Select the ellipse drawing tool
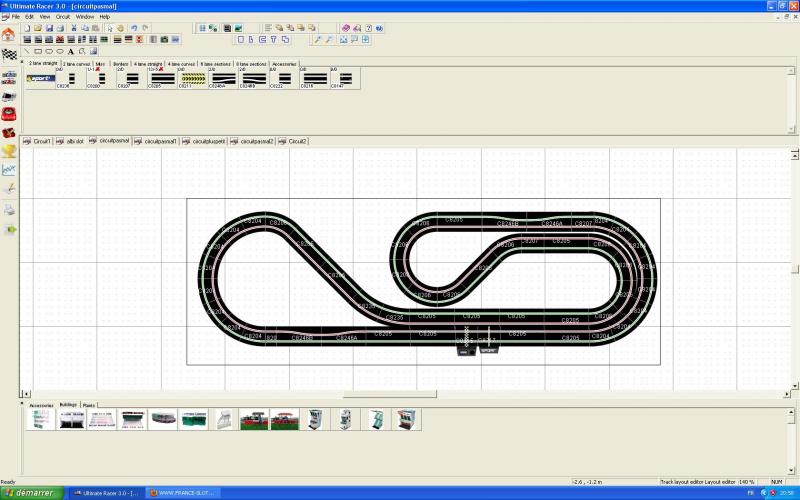The height and width of the screenshot is (500, 800). coord(60,51)
